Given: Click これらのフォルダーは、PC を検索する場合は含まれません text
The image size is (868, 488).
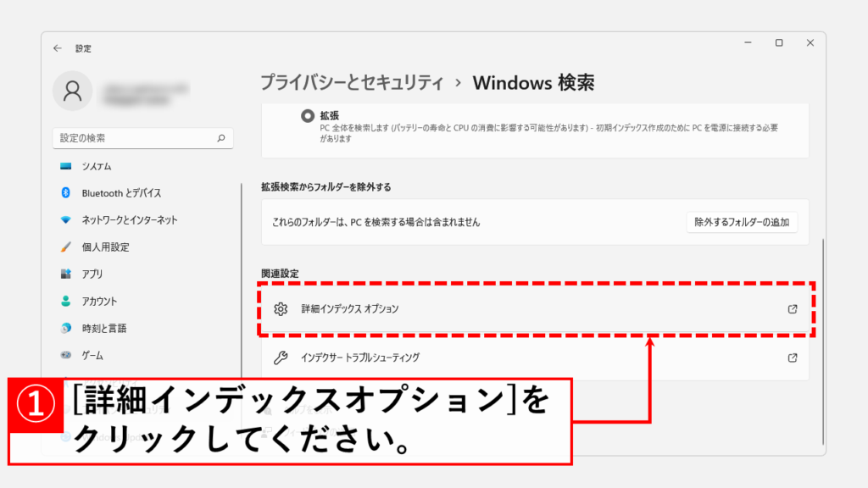Looking at the screenshot, I should [x=376, y=223].
